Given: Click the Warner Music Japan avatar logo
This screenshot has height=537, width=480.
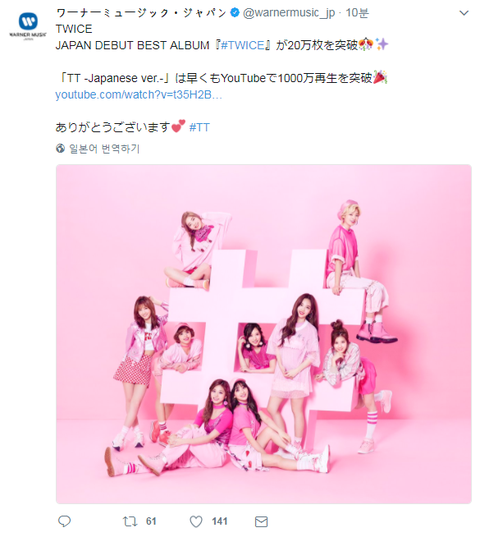Looking at the screenshot, I should (28, 26).
